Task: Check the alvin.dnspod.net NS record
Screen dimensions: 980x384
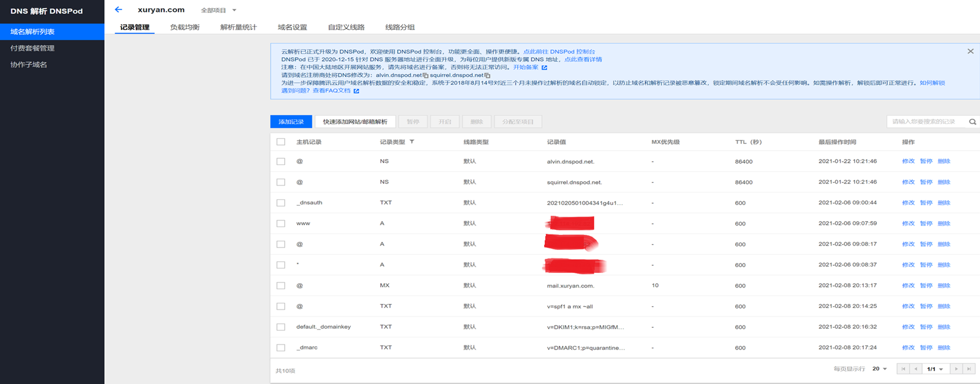Action: [x=281, y=161]
